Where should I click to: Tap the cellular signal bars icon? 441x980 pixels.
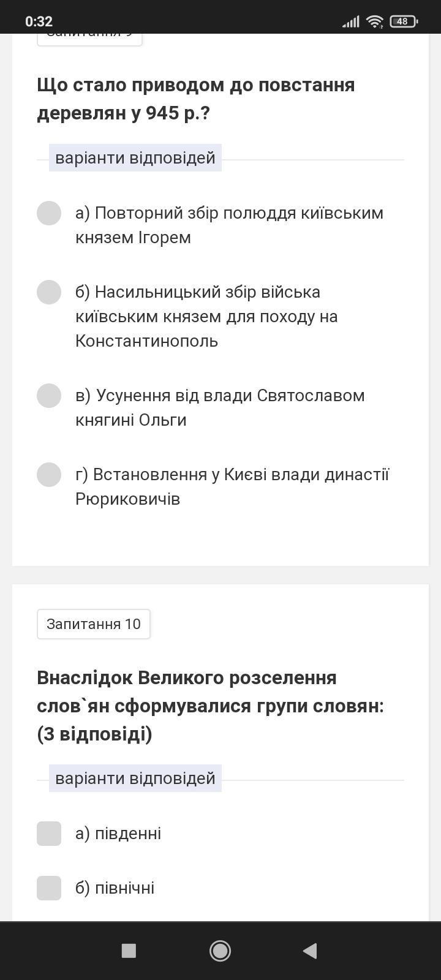[x=350, y=21]
